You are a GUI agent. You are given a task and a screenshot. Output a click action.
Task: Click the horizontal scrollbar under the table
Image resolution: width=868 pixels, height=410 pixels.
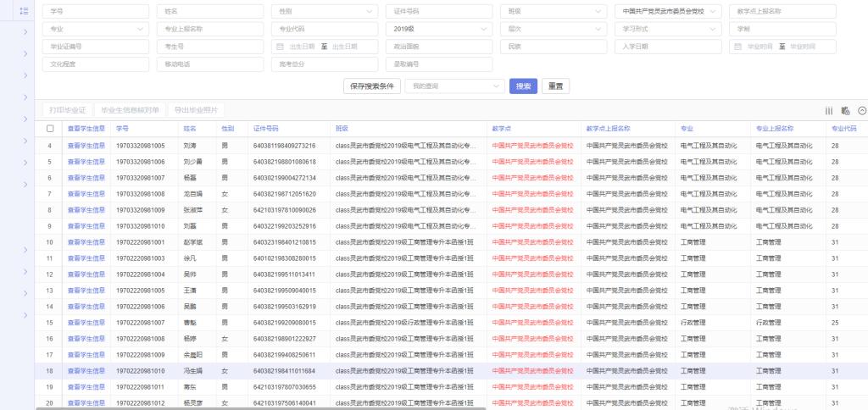(260, 408)
